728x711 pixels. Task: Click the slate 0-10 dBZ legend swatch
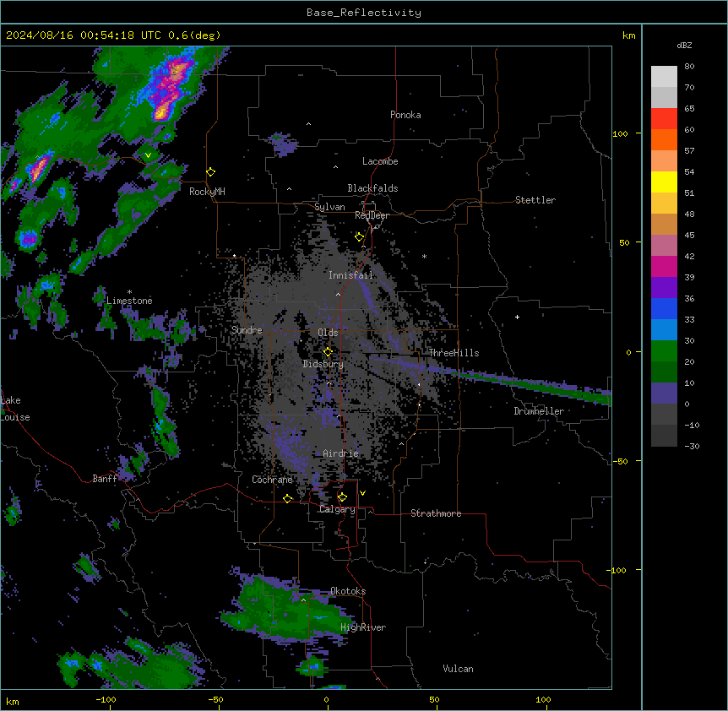point(664,393)
